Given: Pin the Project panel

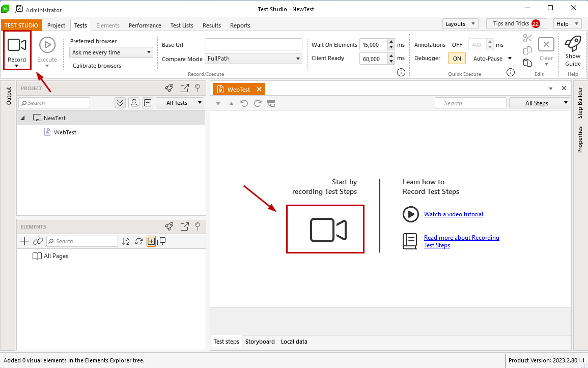Looking at the screenshot, I should point(198,88).
